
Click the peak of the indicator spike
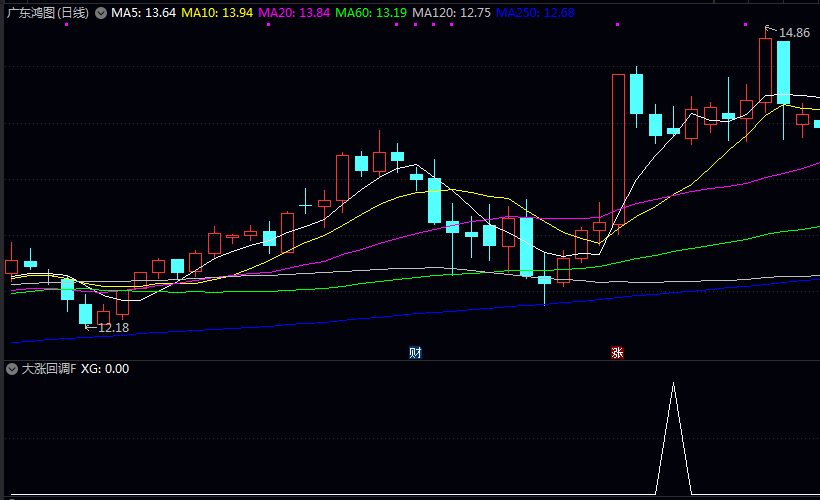tap(673, 384)
